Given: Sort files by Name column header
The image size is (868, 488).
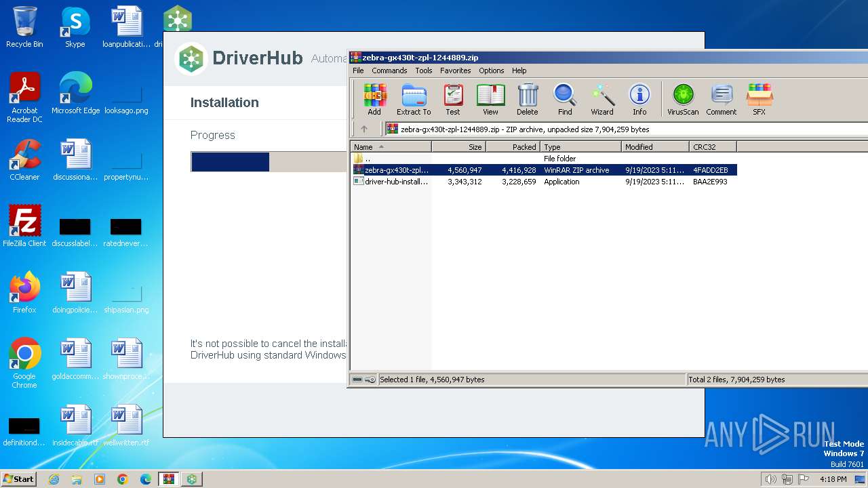Looking at the screenshot, I should click(x=391, y=146).
